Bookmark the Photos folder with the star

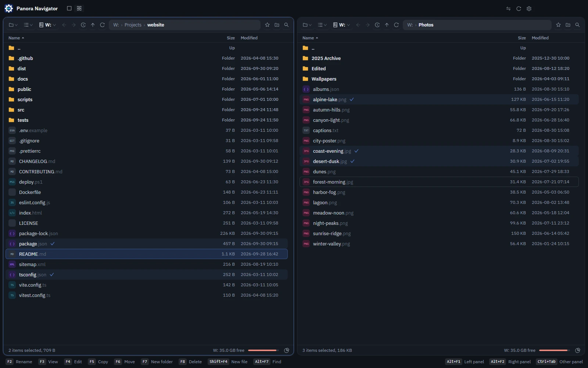pos(558,25)
